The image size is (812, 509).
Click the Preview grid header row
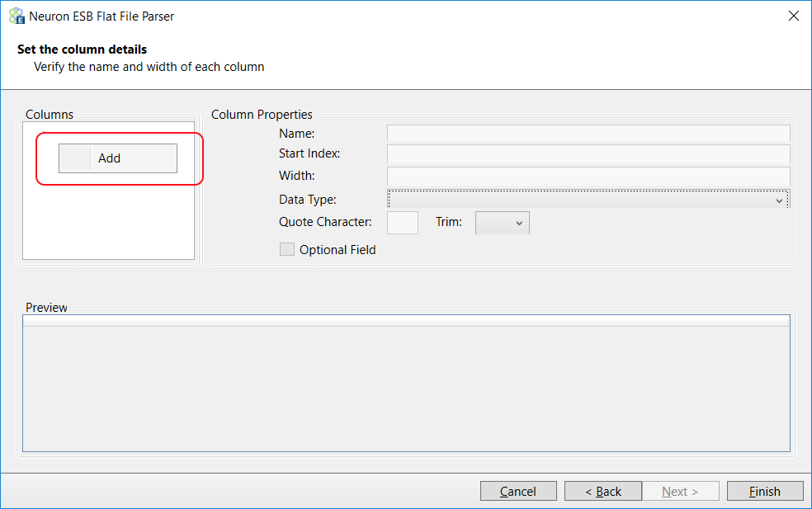pos(407,321)
